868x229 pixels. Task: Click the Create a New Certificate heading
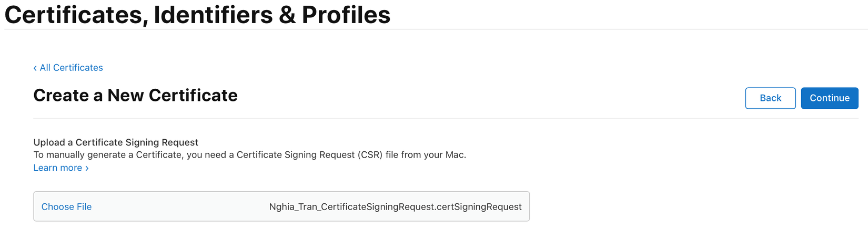tap(135, 96)
